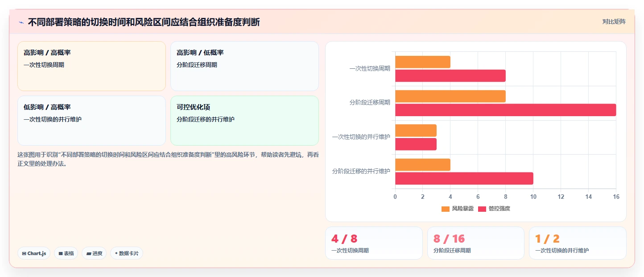644x277 pixels.
Task: Click 分阶段迁移周期 text in the 高影响 / 低概率 card
Action: point(197,65)
